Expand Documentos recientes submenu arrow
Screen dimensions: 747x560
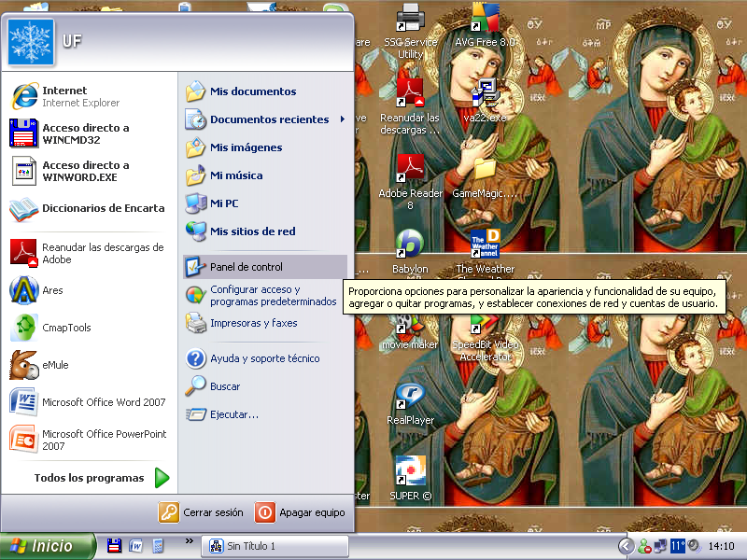coord(343,119)
